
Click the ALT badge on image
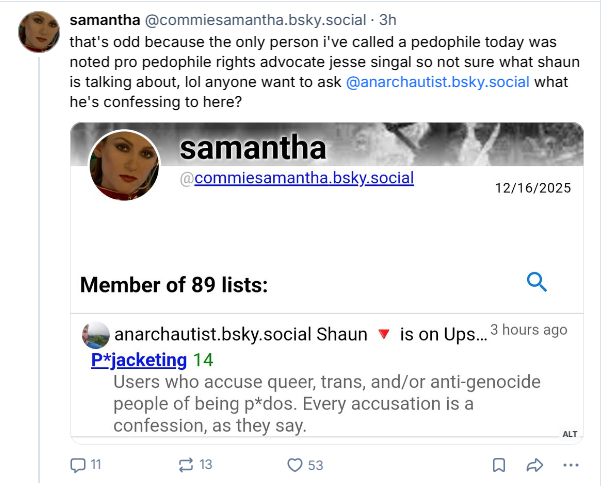point(570,433)
